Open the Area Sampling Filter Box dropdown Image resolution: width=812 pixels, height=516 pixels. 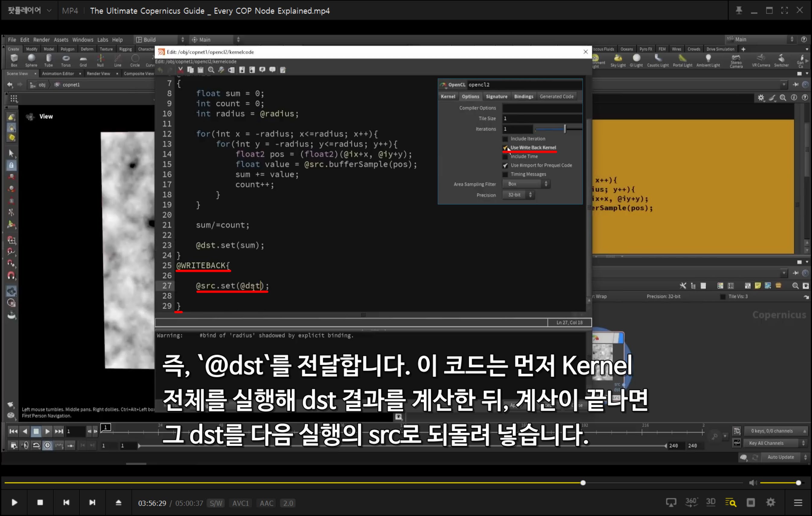coord(526,184)
